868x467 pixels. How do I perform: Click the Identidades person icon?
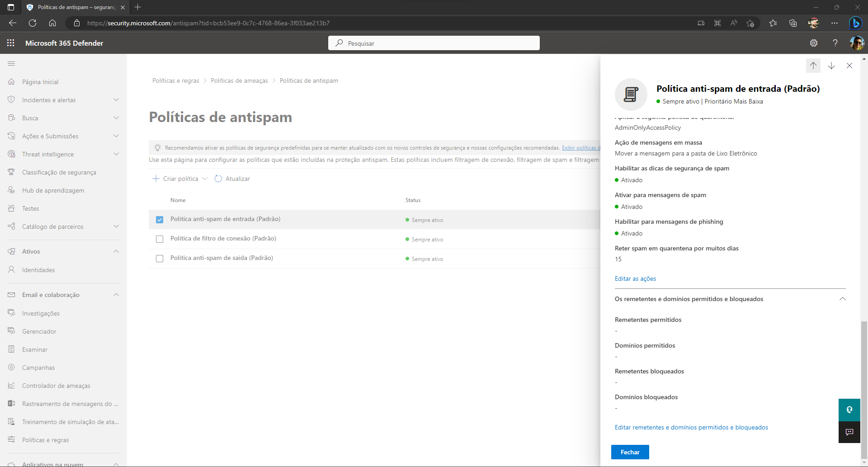point(11,270)
